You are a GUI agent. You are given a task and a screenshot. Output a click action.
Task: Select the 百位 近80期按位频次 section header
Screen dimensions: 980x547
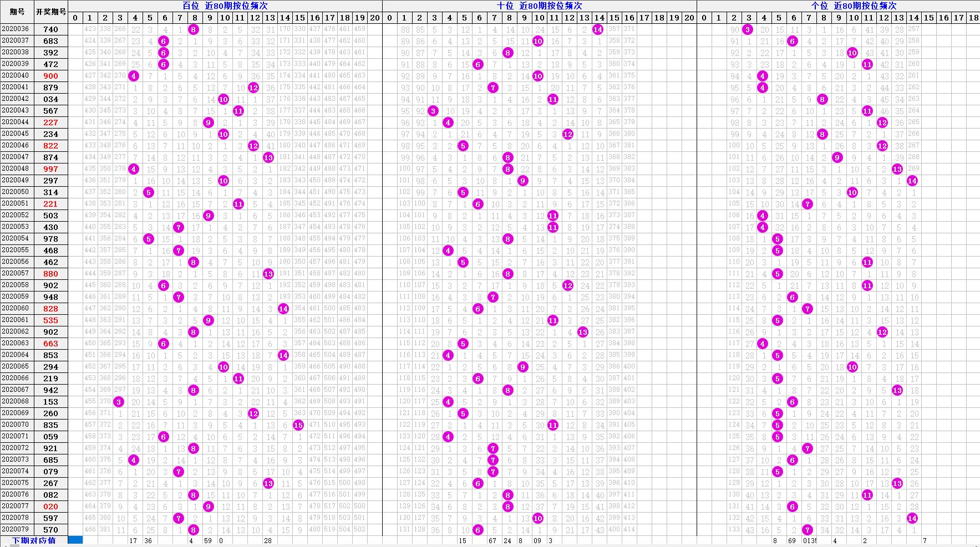coord(225,6)
